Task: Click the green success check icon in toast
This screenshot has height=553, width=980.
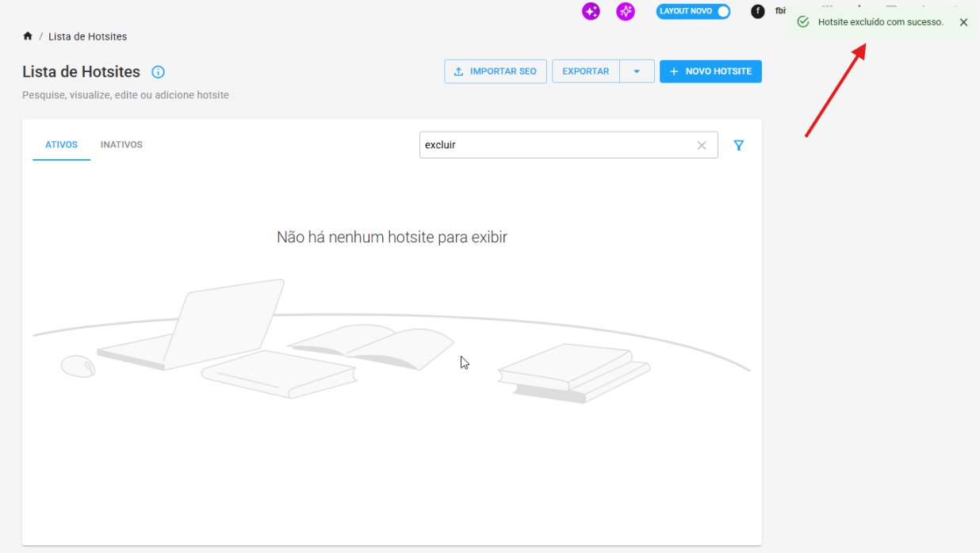Action: point(803,22)
